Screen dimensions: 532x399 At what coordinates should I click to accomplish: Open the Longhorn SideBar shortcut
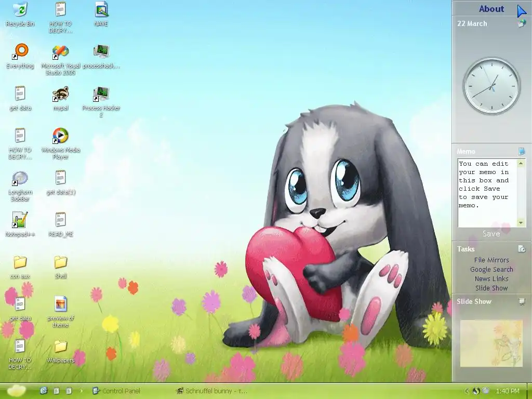20,186
